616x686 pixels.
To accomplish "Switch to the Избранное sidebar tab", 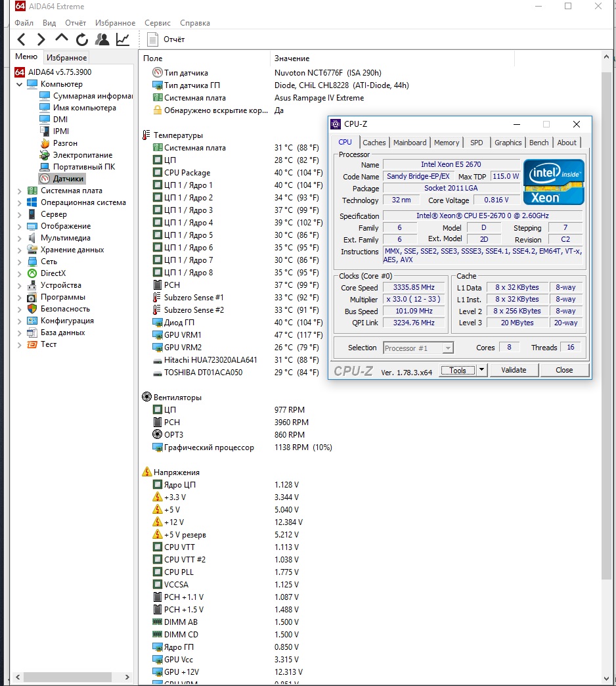I will (66, 57).
